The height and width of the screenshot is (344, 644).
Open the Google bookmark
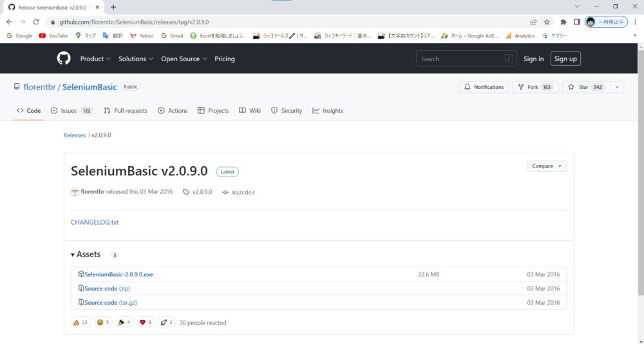point(19,36)
